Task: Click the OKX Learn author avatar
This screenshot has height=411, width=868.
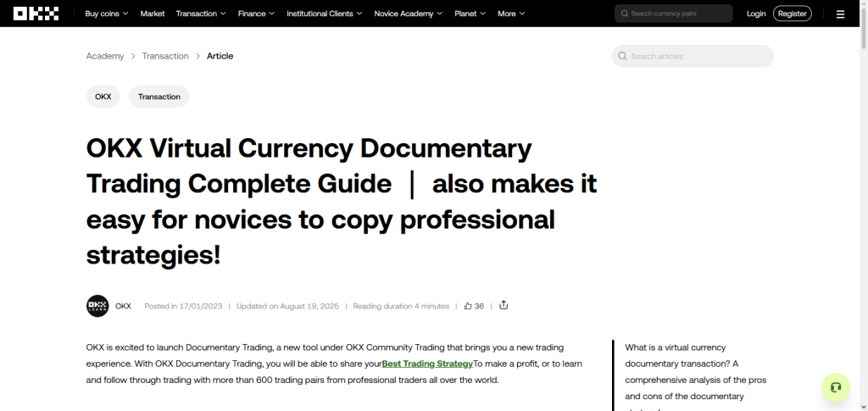Action: click(97, 306)
